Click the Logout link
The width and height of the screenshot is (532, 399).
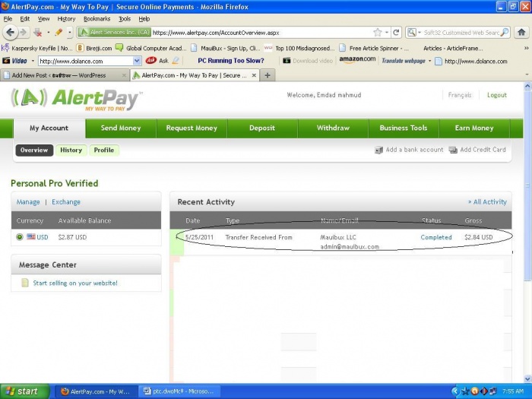pos(497,95)
